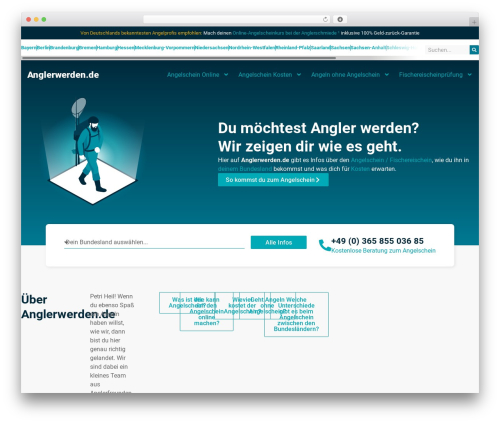Click the hiking angler illustration
Image resolution: width=500 pixels, height=423 pixels.
click(x=92, y=151)
